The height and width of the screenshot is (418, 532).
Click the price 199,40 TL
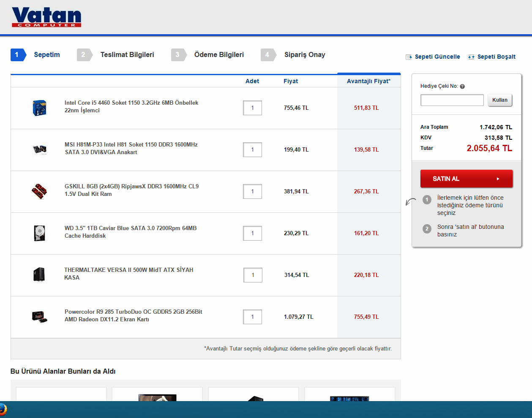pyautogui.click(x=296, y=149)
